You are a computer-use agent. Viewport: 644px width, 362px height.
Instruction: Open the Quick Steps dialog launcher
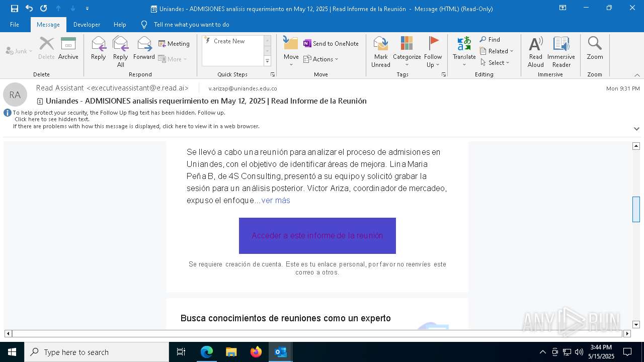(273, 74)
